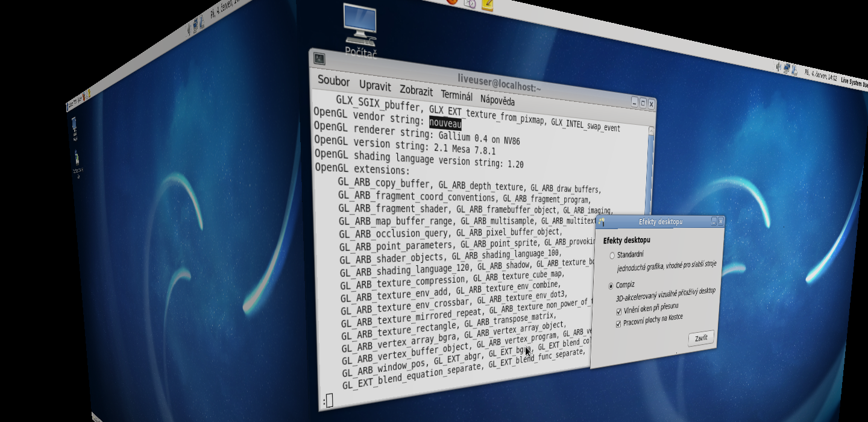
Task: Open the Nápověda menu in terminal
Action: (x=497, y=99)
